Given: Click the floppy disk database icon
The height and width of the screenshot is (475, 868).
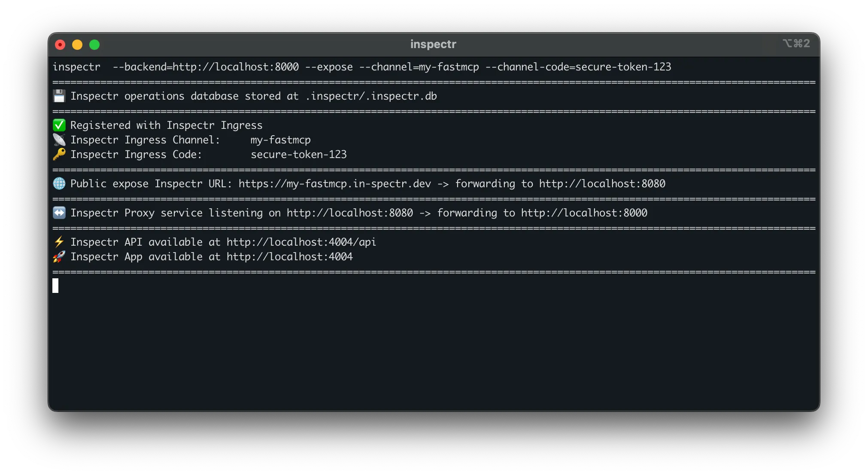Looking at the screenshot, I should click(59, 96).
